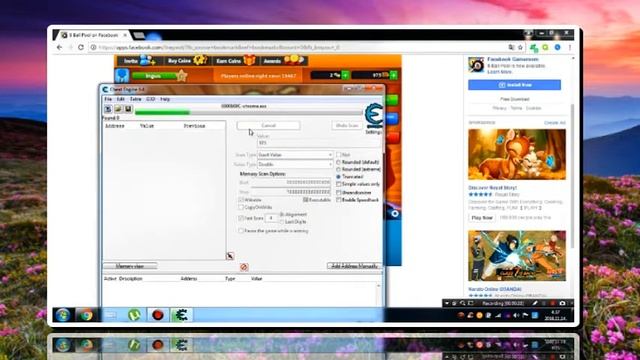Viewport: 640px width, 360px height.
Task: Click the deer game ad thumbnail
Action: [x=517, y=154]
